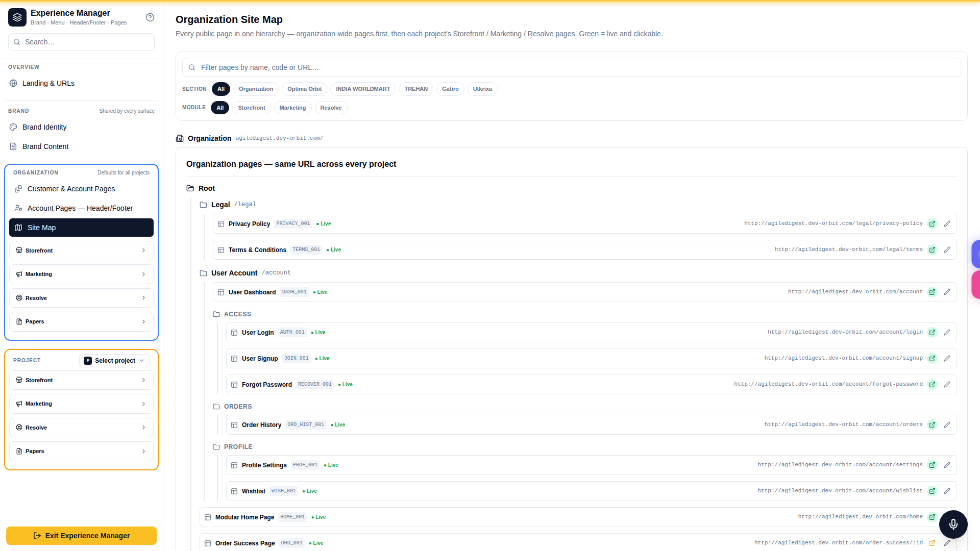The width and height of the screenshot is (980, 551).
Task: Edit the Terms & Conditions row
Action: point(947,250)
